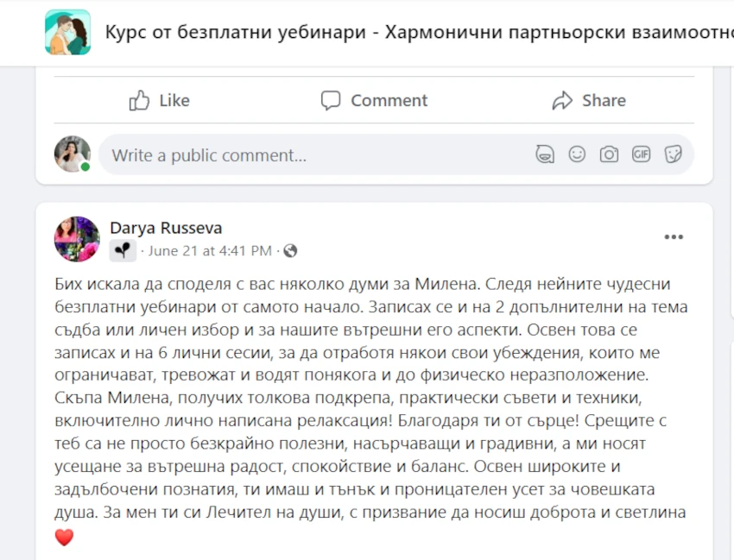The height and width of the screenshot is (560, 734).
Task: Open the group title in the header
Action: click(414, 33)
